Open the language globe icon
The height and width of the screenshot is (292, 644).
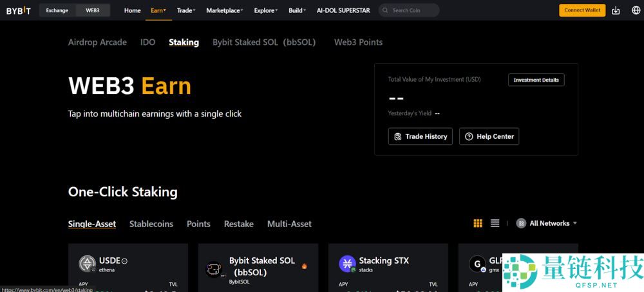[636, 10]
